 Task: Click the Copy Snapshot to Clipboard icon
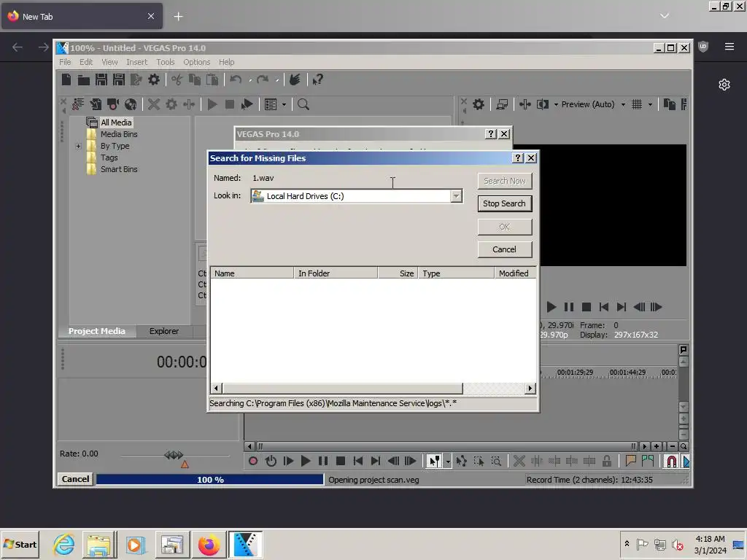(x=670, y=104)
